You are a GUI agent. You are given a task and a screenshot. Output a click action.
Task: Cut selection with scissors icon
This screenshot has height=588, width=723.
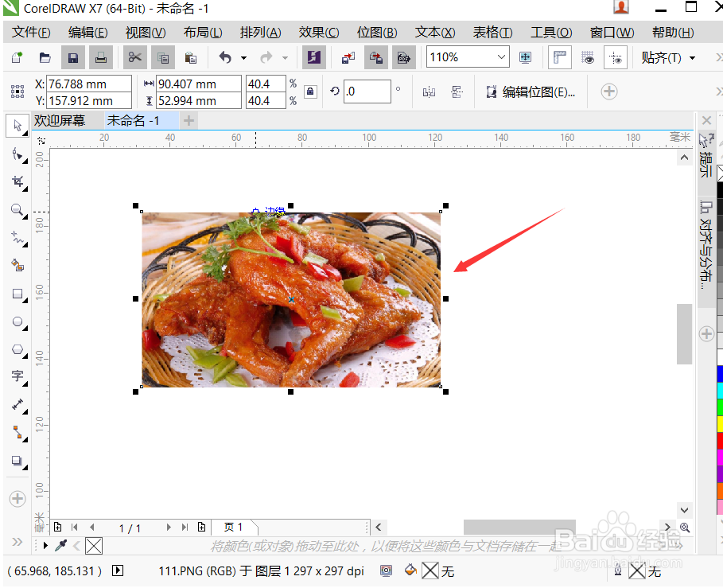coord(134,57)
